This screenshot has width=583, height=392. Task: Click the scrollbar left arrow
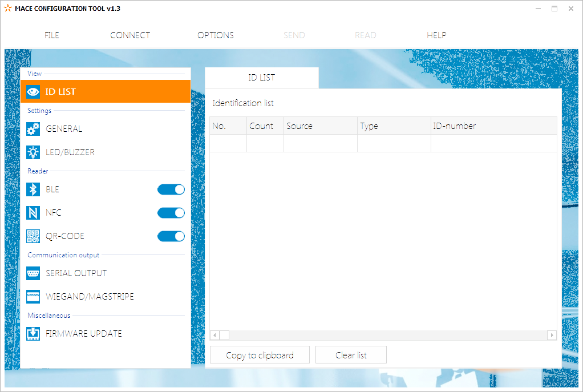coord(214,335)
